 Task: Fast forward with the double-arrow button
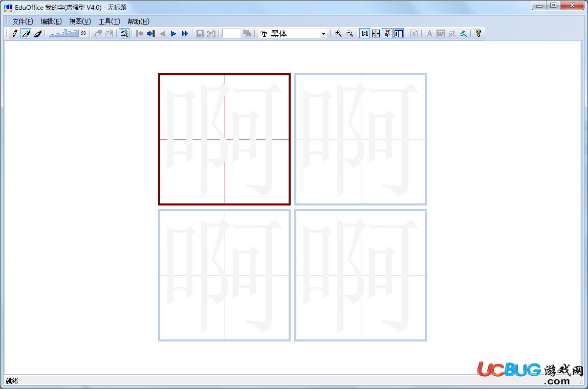[185, 34]
